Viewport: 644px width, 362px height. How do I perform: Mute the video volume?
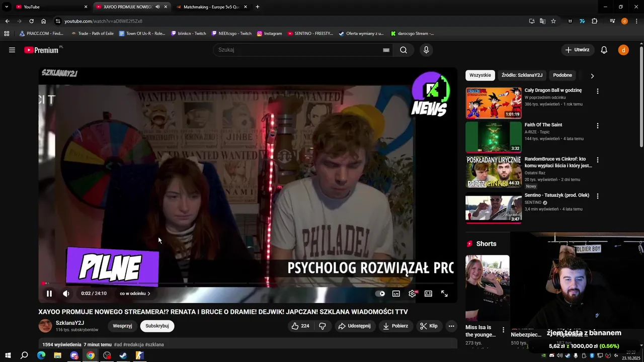66,294
